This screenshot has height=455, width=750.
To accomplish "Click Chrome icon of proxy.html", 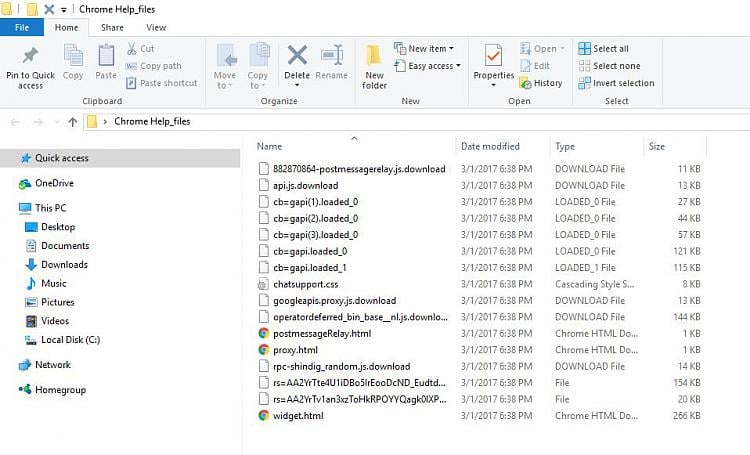I will pos(264,350).
